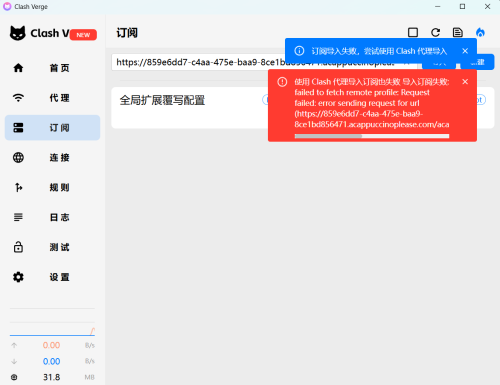Close the Clash Verge window
This screenshot has width=500, height=385.
[x=487, y=7]
